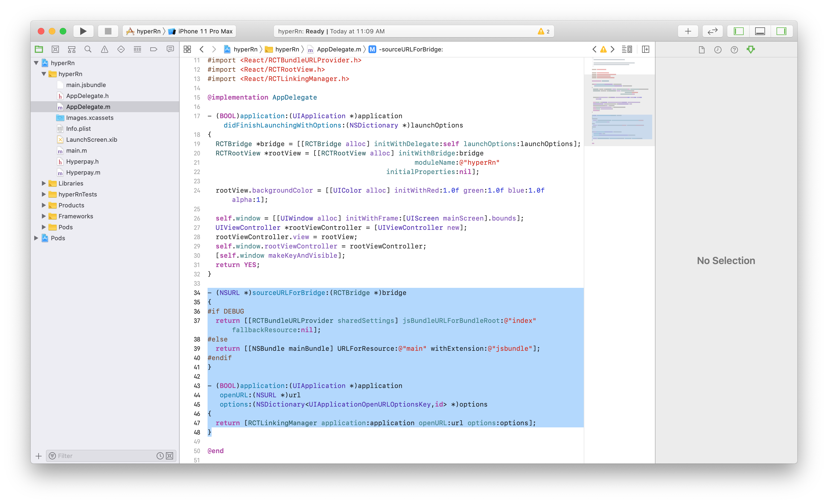Screen dimensions: 828x504
Task: Select AppDelegate.h in the navigator
Action: point(105,96)
